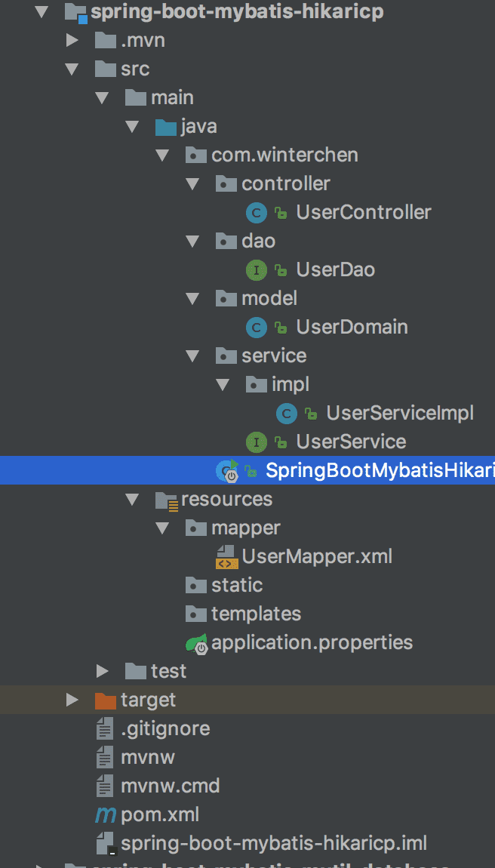
Task: Select the templates folder
Action: (255, 614)
